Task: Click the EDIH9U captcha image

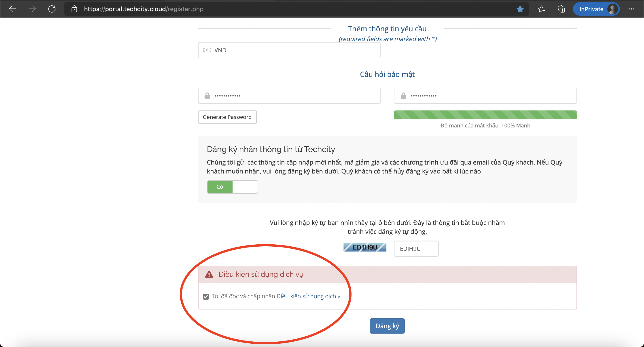Action: click(365, 247)
